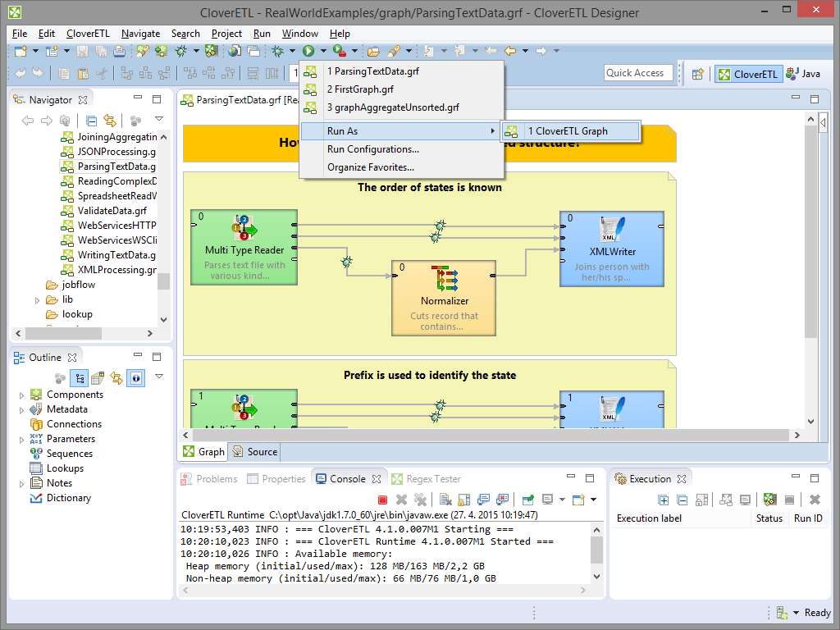Click the Debug bug icon in main toolbar
840x630 pixels.
point(278,51)
